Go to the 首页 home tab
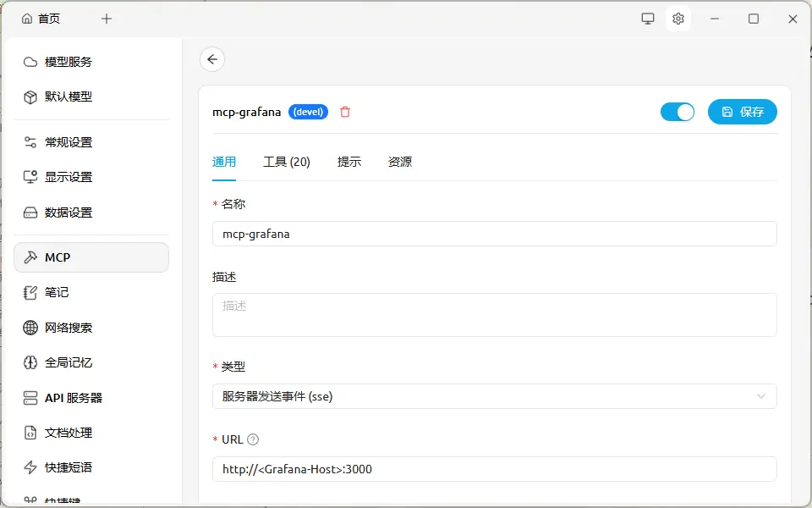Image resolution: width=812 pixels, height=508 pixels. tap(41, 19)
